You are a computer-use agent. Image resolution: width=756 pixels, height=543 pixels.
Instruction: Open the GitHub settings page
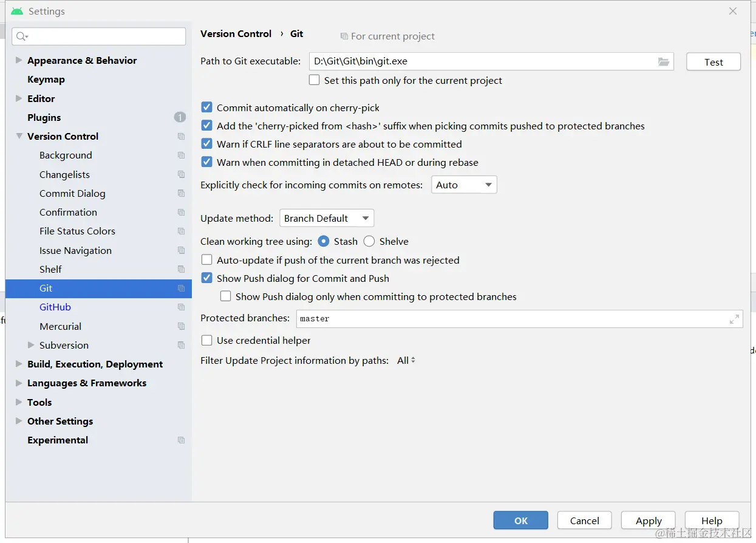point(55,307)
